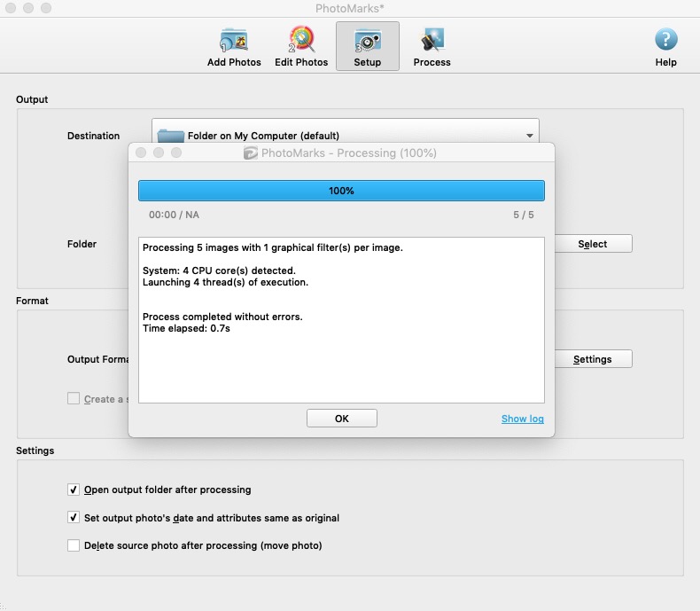700x611 pixels.
Task: Click 'Launching 4 thread(s) of execution.' line
Action: tap(225, 282)
